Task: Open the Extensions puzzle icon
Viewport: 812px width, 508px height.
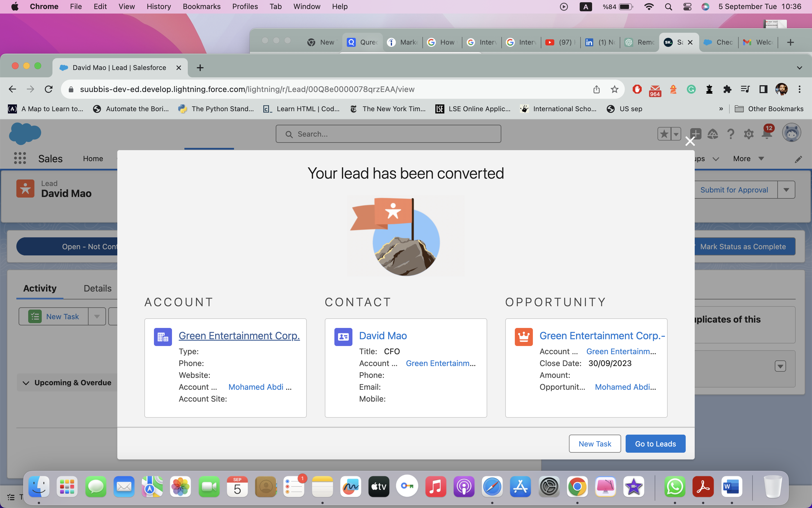Action: tap(727, 89)
